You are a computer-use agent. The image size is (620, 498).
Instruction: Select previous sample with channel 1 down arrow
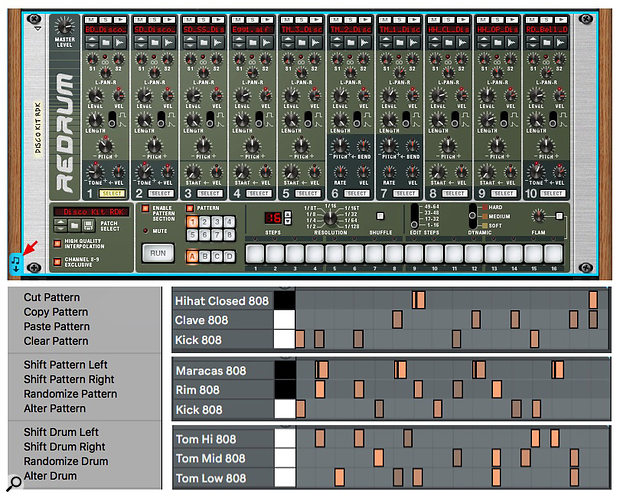click(92, 45)
